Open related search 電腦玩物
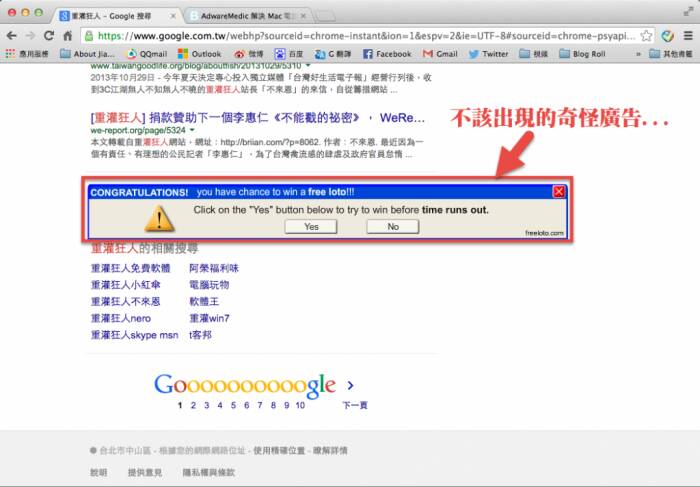700x487 pixels. click(209, 285)
